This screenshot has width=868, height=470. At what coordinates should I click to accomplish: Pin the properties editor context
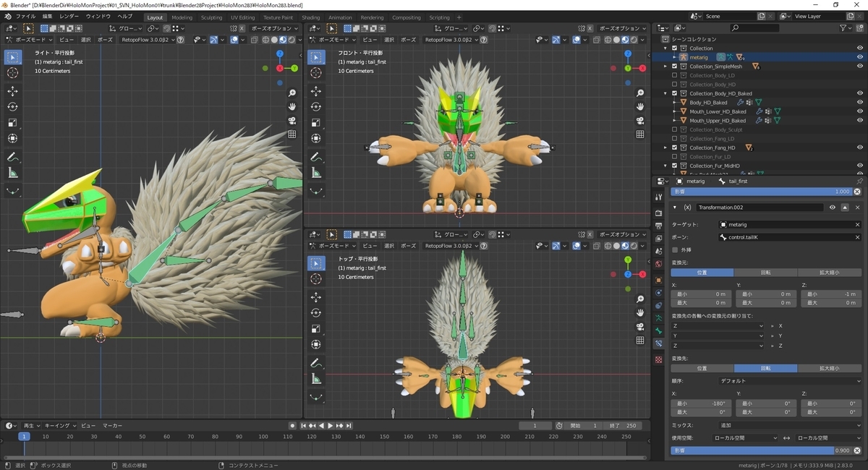tap(859, 181)
